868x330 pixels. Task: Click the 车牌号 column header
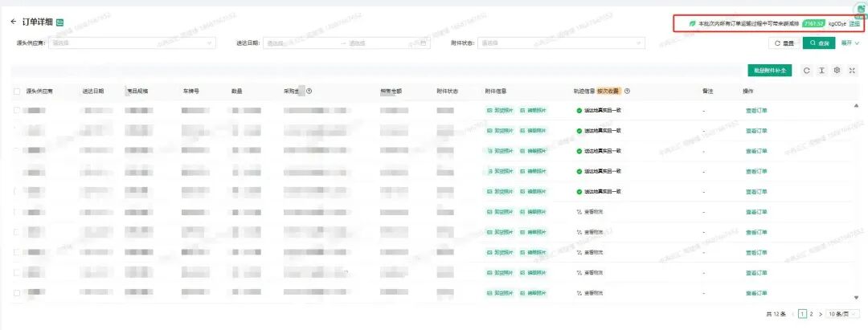(x=191, y=91)
